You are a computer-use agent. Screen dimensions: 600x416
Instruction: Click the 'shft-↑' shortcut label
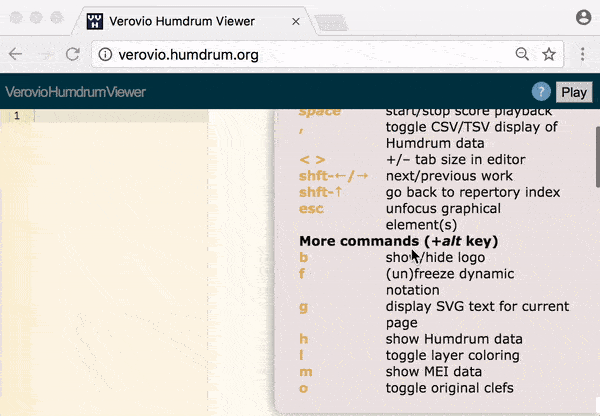point(321,192)
